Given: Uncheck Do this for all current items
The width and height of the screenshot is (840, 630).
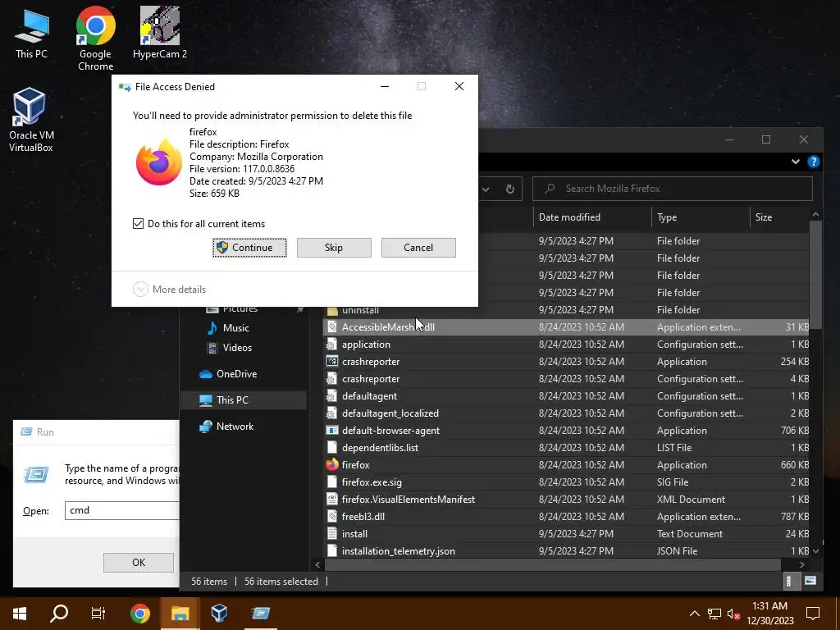Looking at the screenshot, I should pos(138,223).
